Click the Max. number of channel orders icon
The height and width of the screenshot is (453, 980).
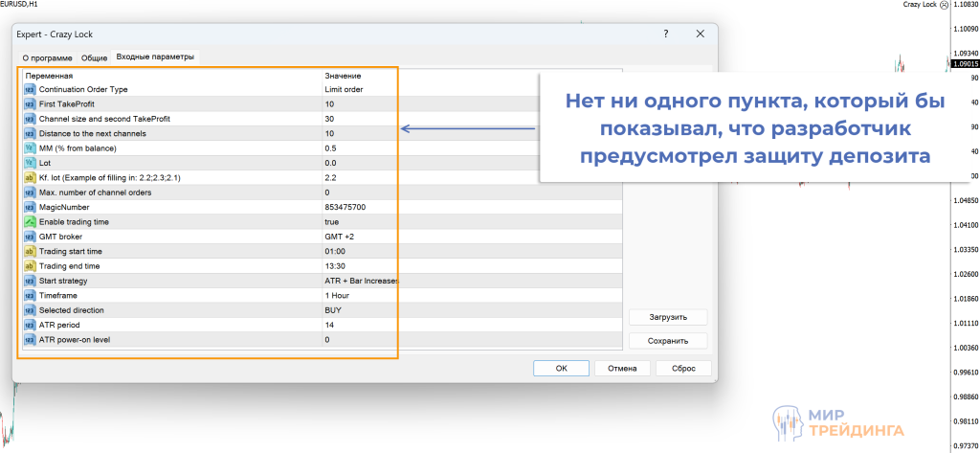(x=30, y=193)
